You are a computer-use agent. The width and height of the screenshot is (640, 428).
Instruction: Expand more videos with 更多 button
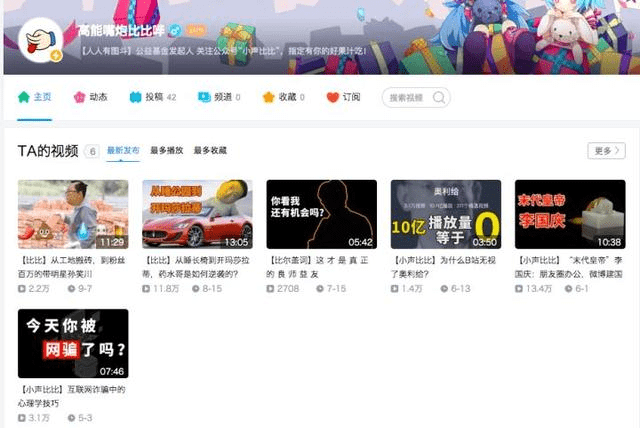coord(606,151)
